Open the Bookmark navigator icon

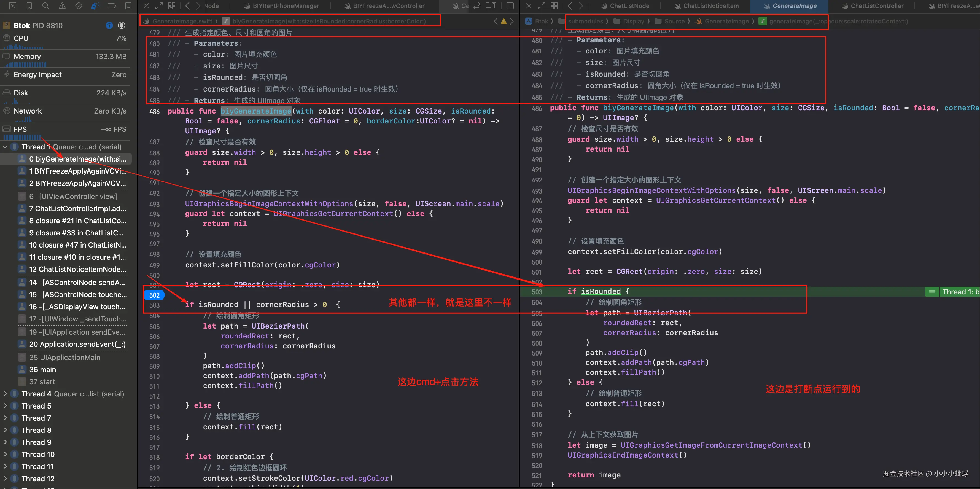[29, 6]
